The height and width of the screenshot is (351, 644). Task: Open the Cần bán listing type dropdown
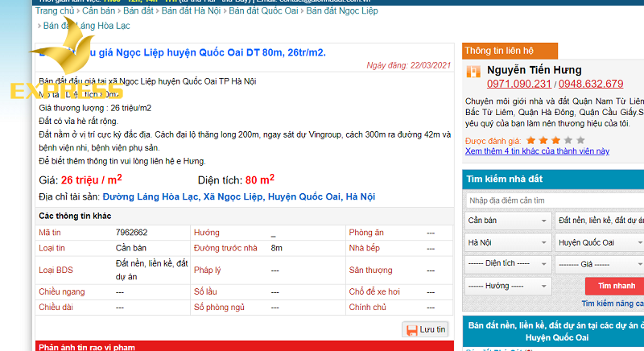pos(507,220)
